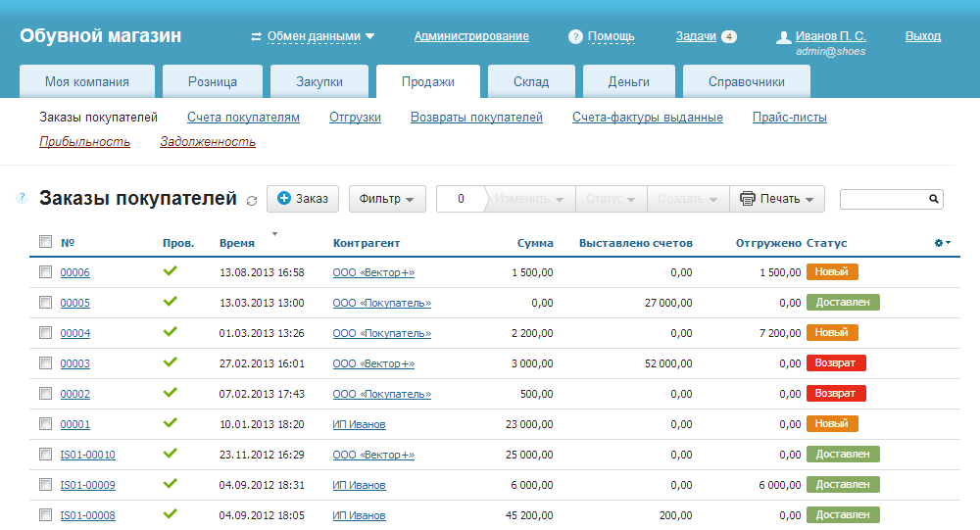The width and height of the screenshot is (980, 530).
Task: Click the user profile icon near Иванов П. С.
Action: (x=783, y=37)
